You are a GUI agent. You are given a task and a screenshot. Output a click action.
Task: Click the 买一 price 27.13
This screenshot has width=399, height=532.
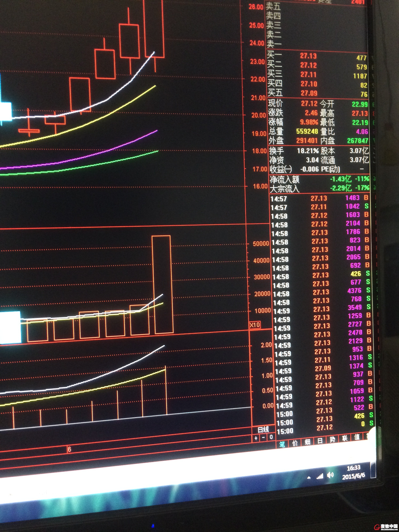tap(308, 56)
